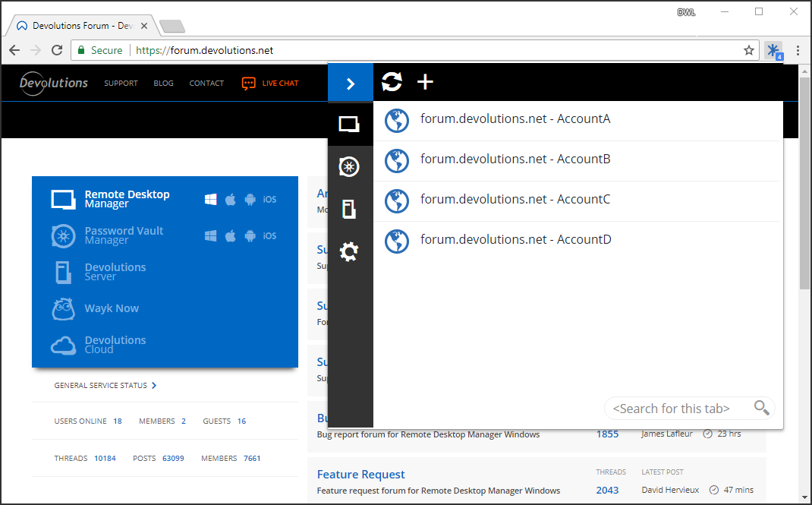812x505 pixels.
Task: Click Windows icon in Remote Desktop Manager row
Action: pos(210,200)
